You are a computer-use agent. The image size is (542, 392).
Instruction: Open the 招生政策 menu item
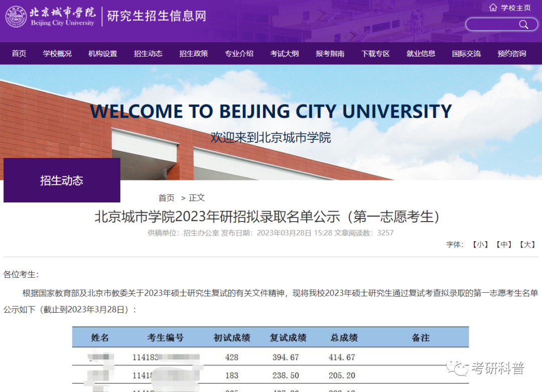point(194,54)
